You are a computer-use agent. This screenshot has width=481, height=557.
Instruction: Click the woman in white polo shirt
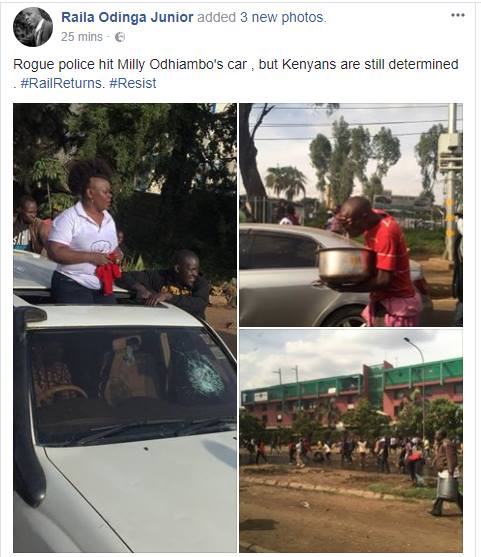[x=85, y=234]
